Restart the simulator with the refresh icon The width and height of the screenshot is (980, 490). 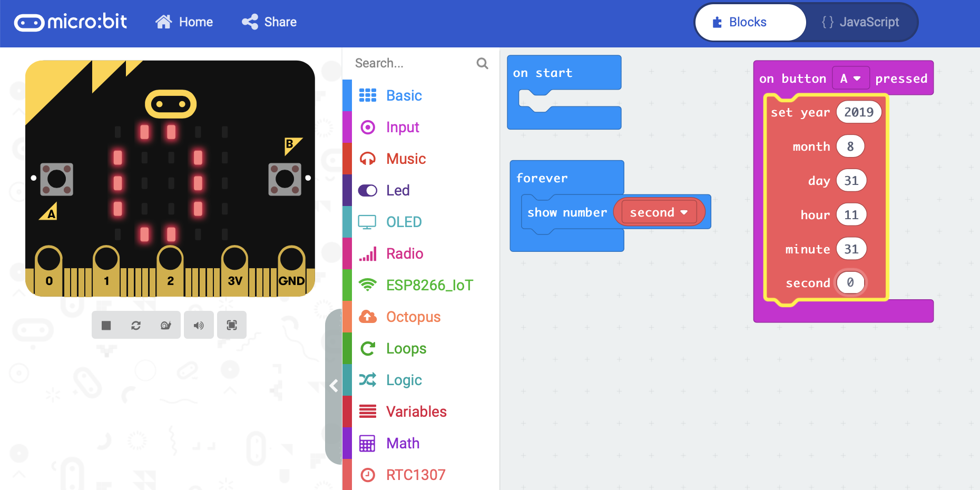pos(136,325)
